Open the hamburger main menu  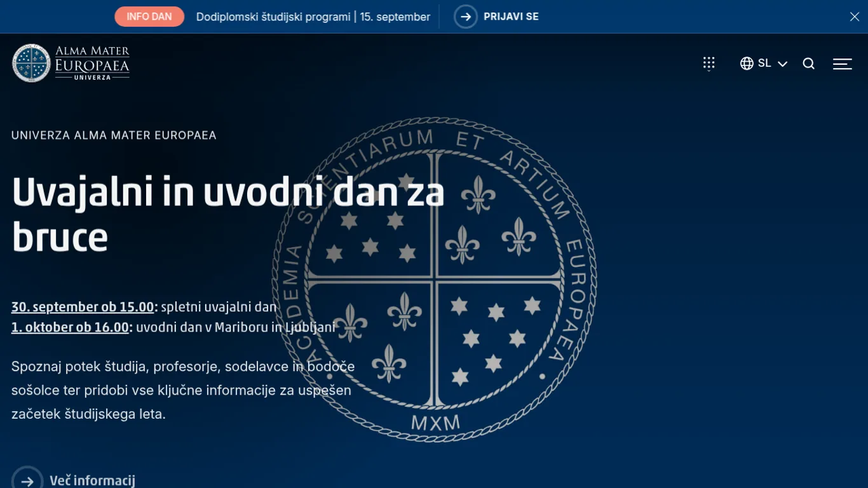pyautogui.click(x=843, y=64)
